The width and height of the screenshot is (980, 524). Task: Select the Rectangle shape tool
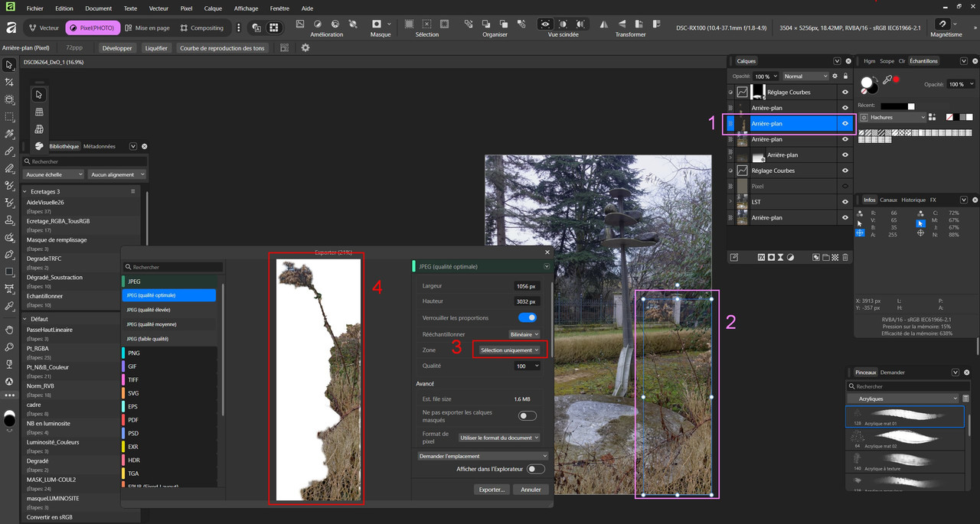9,272
